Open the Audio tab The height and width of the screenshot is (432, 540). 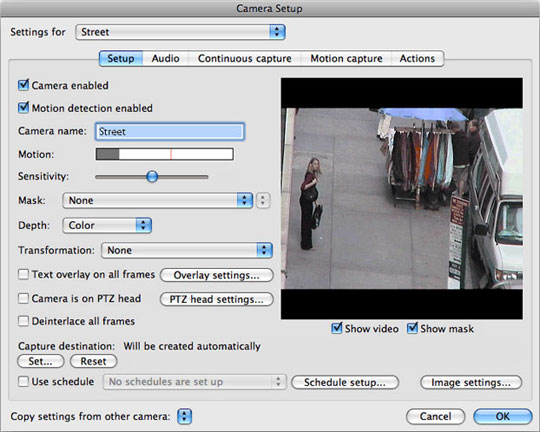(166, 59)
